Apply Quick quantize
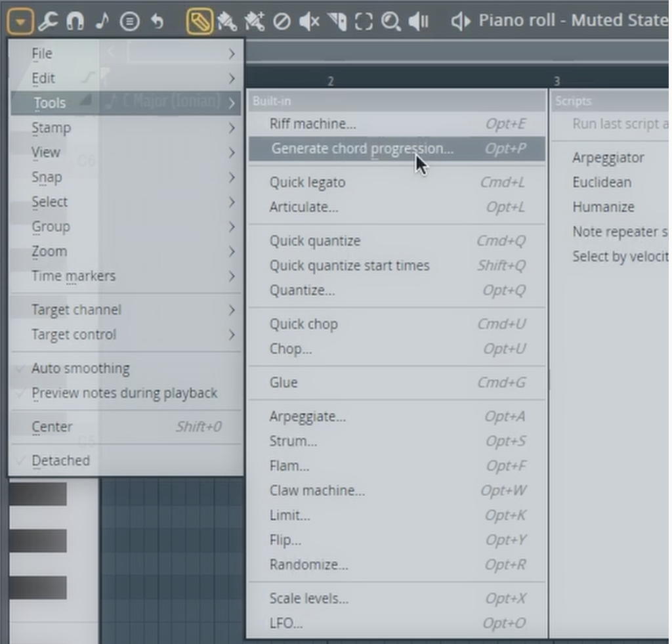The width and height of the screenshot is (672, 644). click(397, 241)
